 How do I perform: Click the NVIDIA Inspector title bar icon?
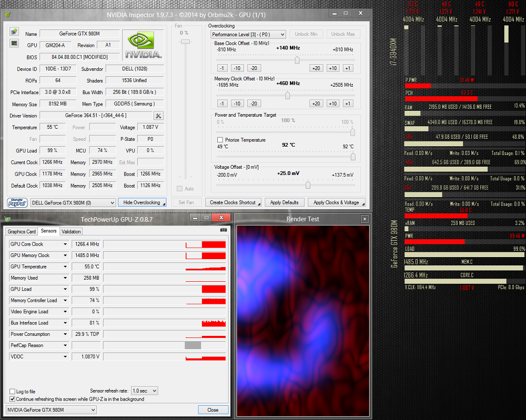8,15
